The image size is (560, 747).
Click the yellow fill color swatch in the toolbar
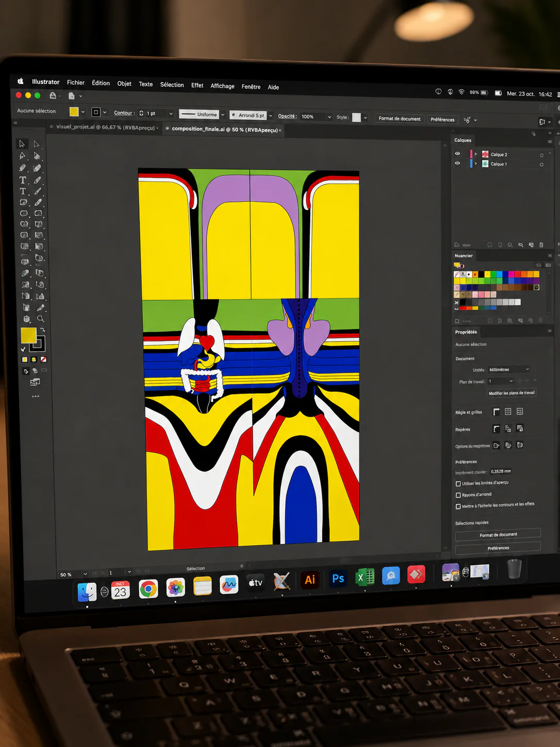[x=28, y=335]
